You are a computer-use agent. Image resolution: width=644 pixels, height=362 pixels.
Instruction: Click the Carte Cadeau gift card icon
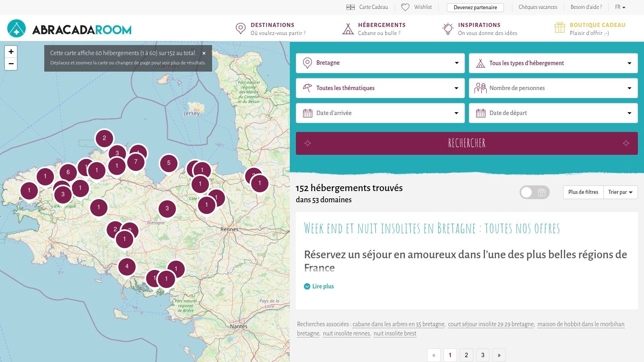pyautogui.click(x=351, y=7)
